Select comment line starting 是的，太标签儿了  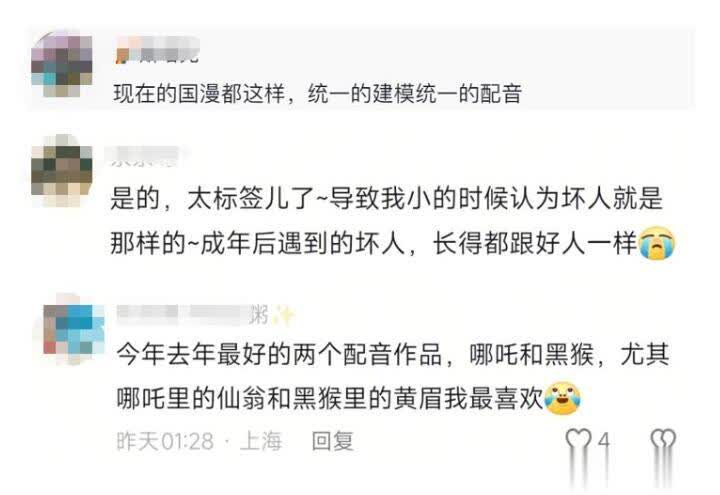click(x=386, y=198)
